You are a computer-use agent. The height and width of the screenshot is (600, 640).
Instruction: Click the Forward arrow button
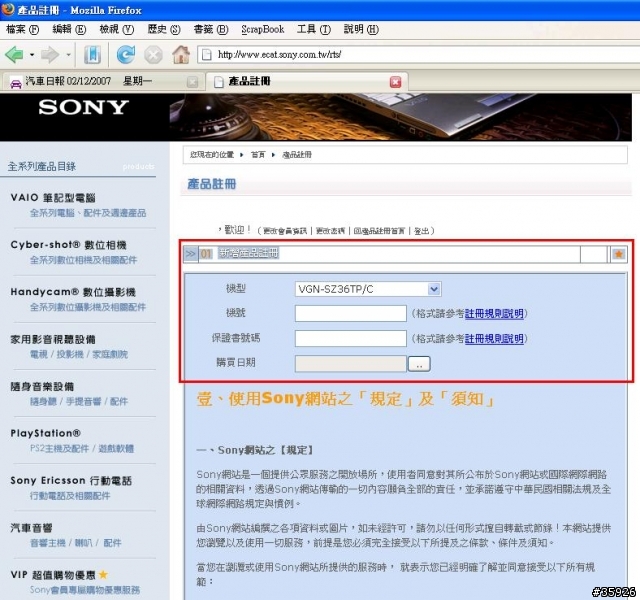pyautogui.click(x=50, y=55)
